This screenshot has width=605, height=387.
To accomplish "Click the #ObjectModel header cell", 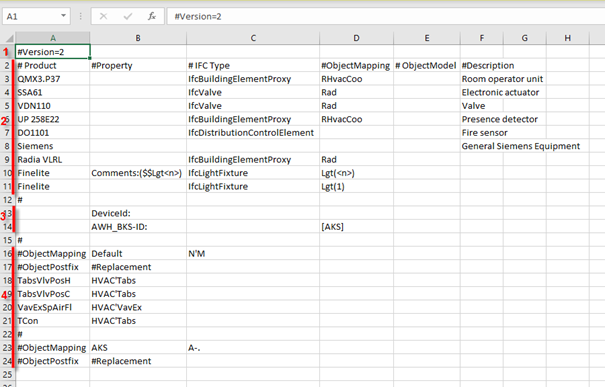I will pos(427,66).
